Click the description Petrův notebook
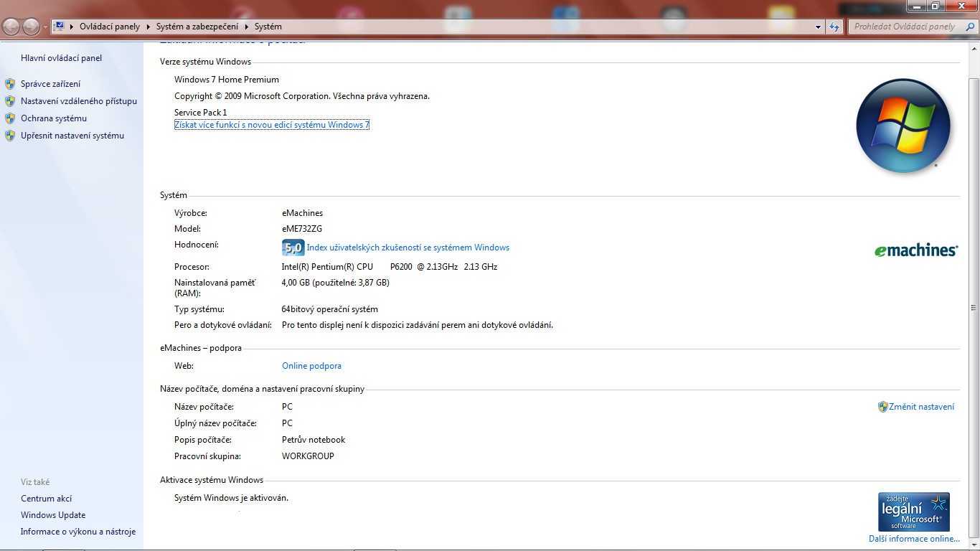This screenshot has height=551, width=980. coord(314,440)
